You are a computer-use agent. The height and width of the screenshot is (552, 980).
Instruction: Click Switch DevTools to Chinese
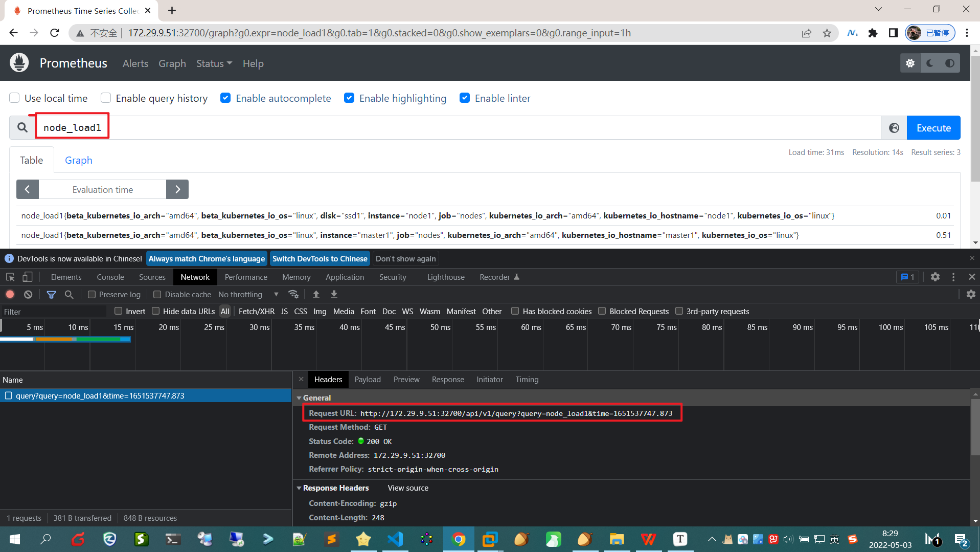pyautogui.click(x=320, y=258)
